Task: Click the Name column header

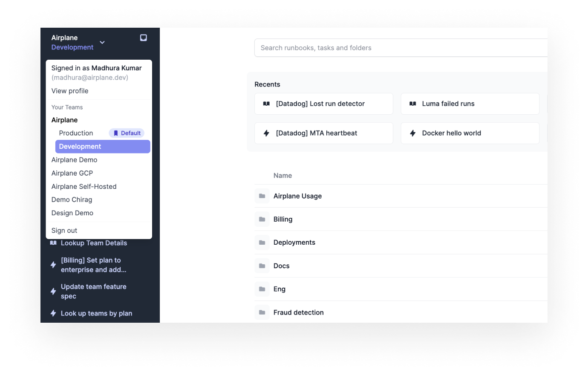Action: point(282,176)
